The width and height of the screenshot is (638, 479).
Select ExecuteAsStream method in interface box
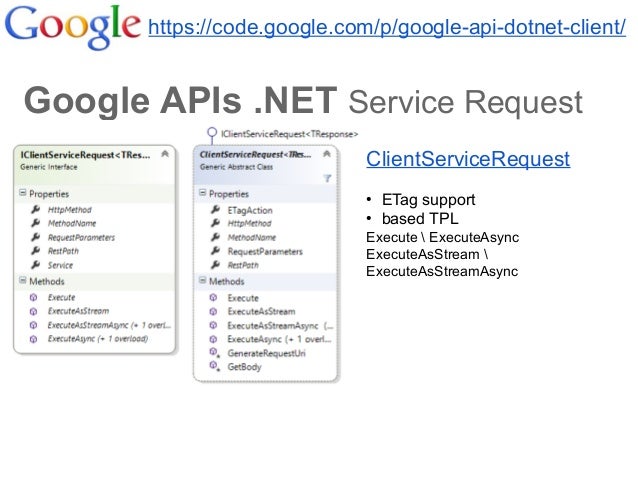(x=78, y=311)
